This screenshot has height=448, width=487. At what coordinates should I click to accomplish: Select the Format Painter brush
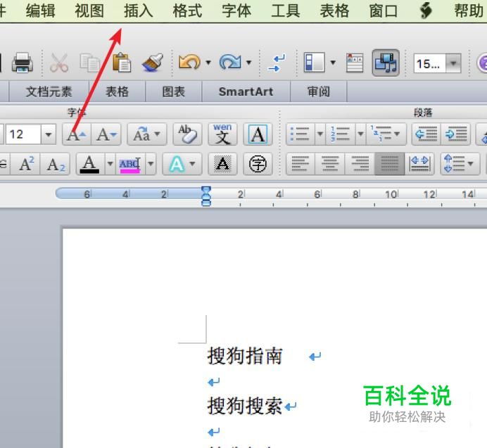point(153,63)
